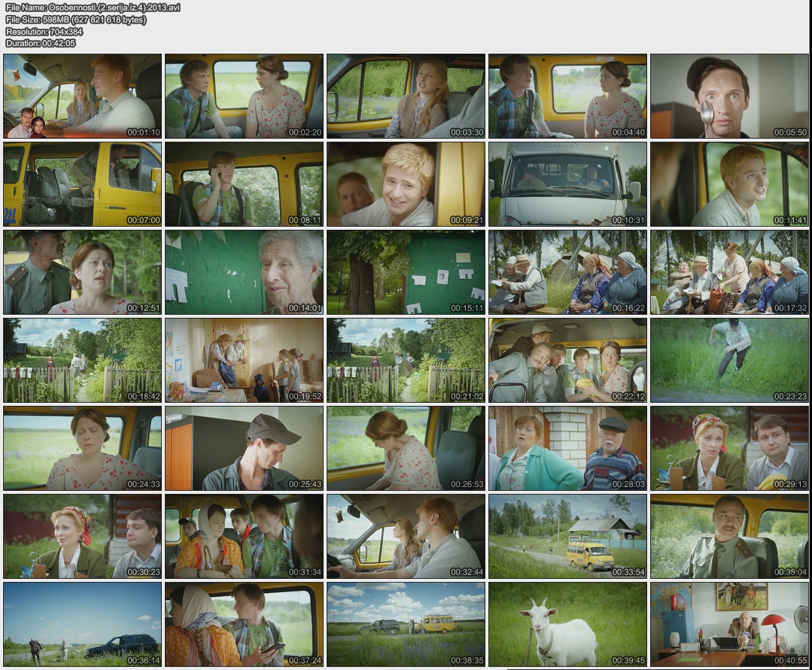The height and width of the screenshot is (670, 812).
Task: Open the white goat thumbnail at 00:39:45
Action: point(567,624)
